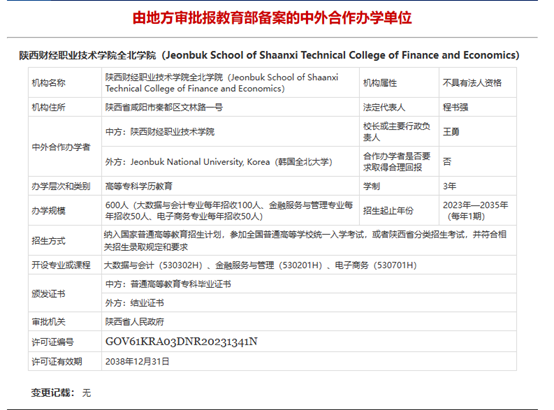Click the institution name value in the 机构名称 row
The height and width of the screenshot is (410, 554).
222,83
